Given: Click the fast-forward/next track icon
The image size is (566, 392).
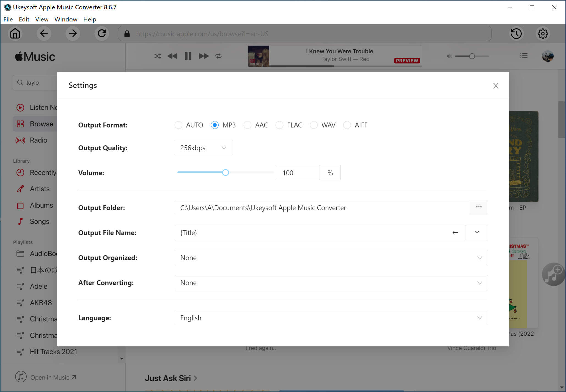Looking at the screenshot, I should point(204,56).
